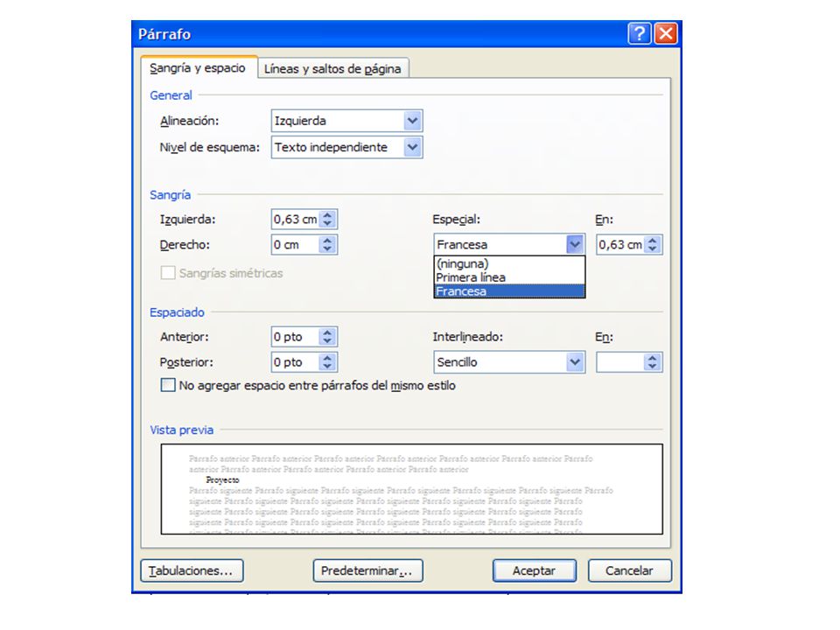Decrease the special indent En value
Image resolution: width=840 pixels, height=630 pixels.
pyautogui.click(x=653, y=249)
